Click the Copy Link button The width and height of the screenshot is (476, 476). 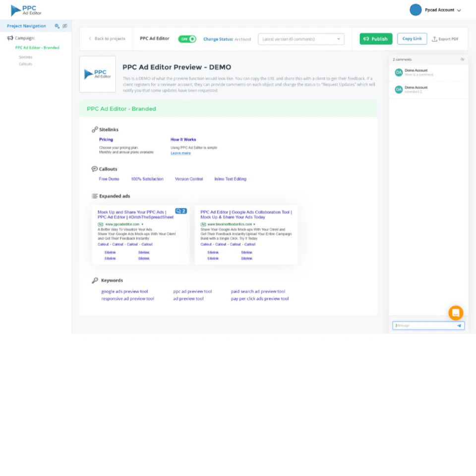tap(412, 39)
